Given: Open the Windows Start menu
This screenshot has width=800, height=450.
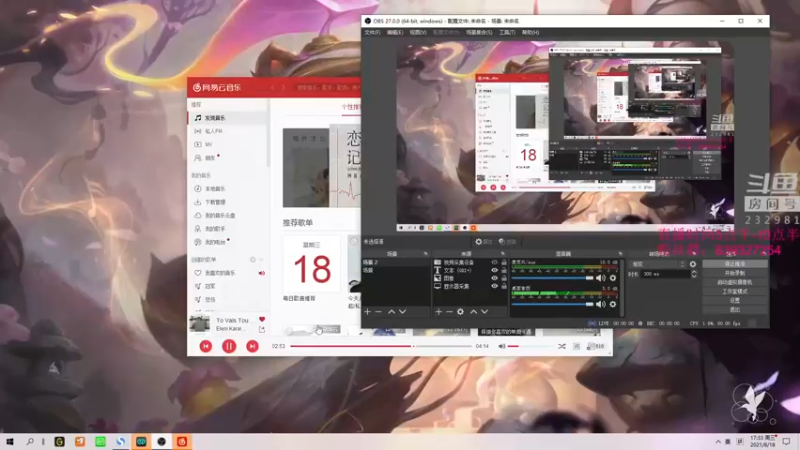Looking at the screenshot, I should 10,441.
